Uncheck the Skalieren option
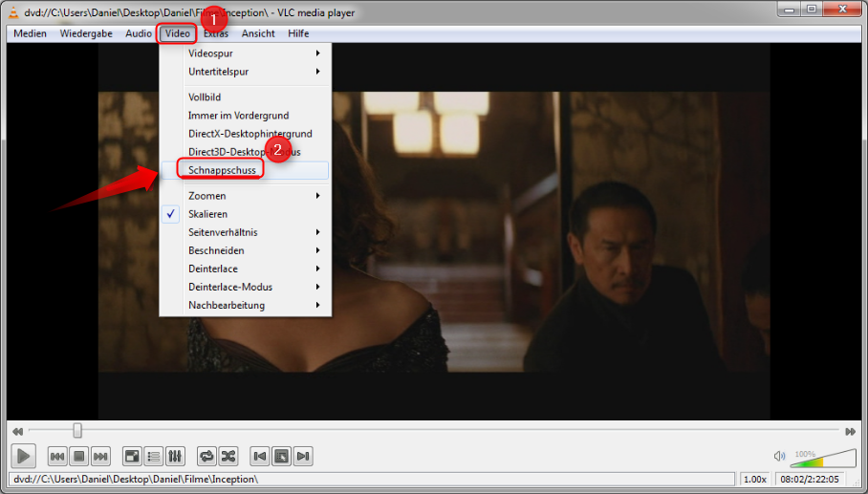The width and height of the screenshot is (868, 494). point(246,214)
